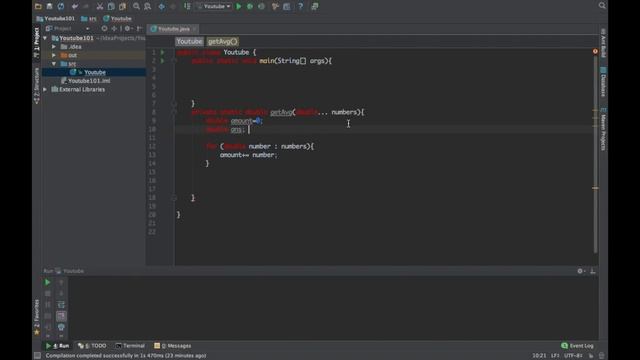The image size is (640, 360).
Task: Stop the process in Run panel
Action: (47, 293)
